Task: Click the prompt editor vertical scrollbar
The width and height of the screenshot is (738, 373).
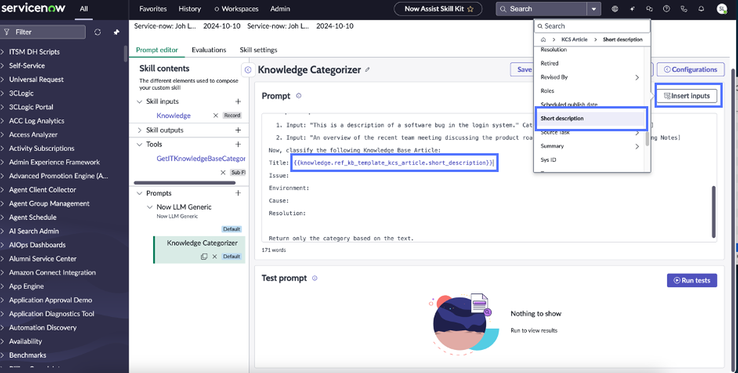Action: [714, 212]
